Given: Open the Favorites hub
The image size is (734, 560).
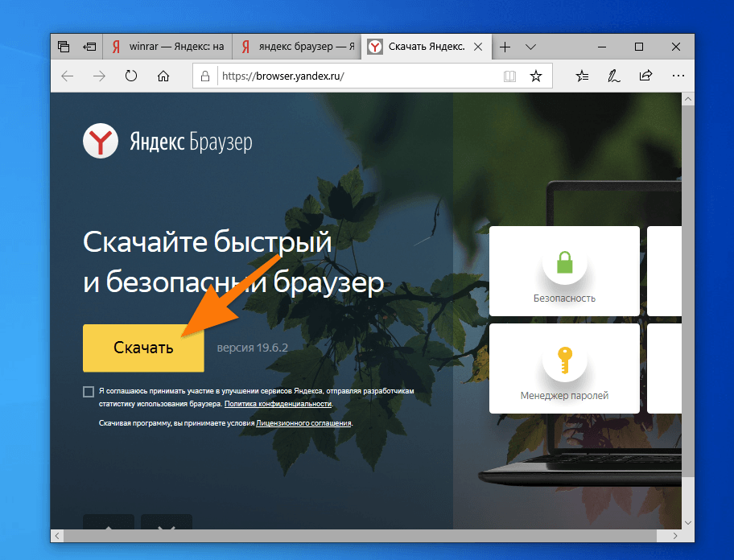Looking at the screenshot, I should point(582,76).
